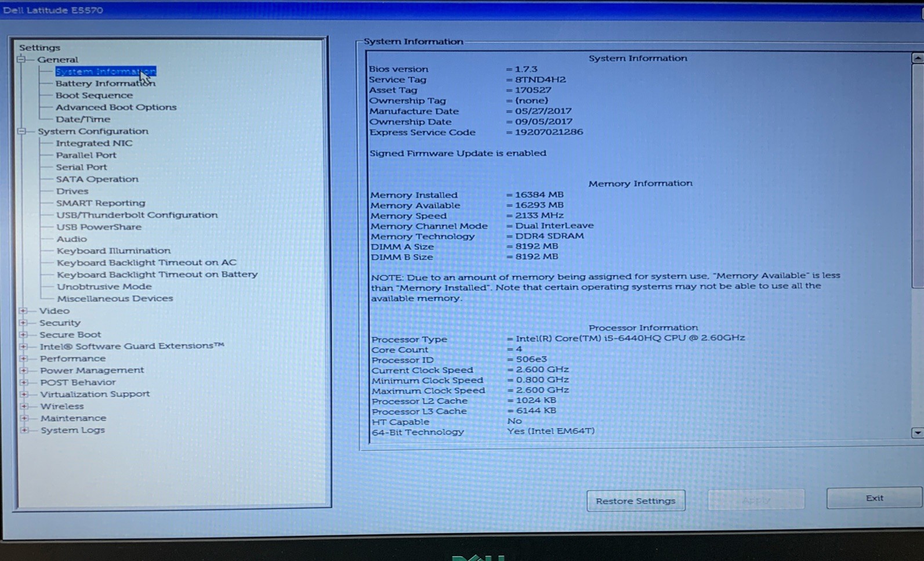
Task: Open Audio settings
Action: click(71, 239)
